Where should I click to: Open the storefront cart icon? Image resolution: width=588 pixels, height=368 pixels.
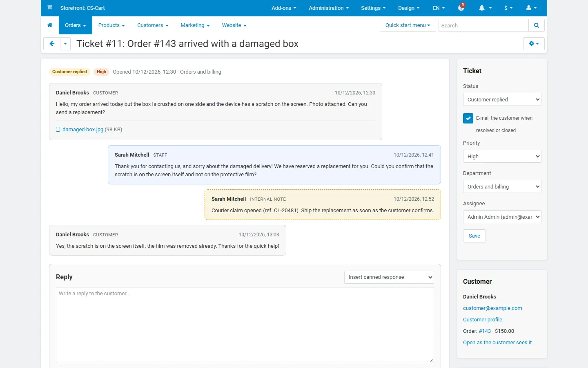(x=49, y=7)
